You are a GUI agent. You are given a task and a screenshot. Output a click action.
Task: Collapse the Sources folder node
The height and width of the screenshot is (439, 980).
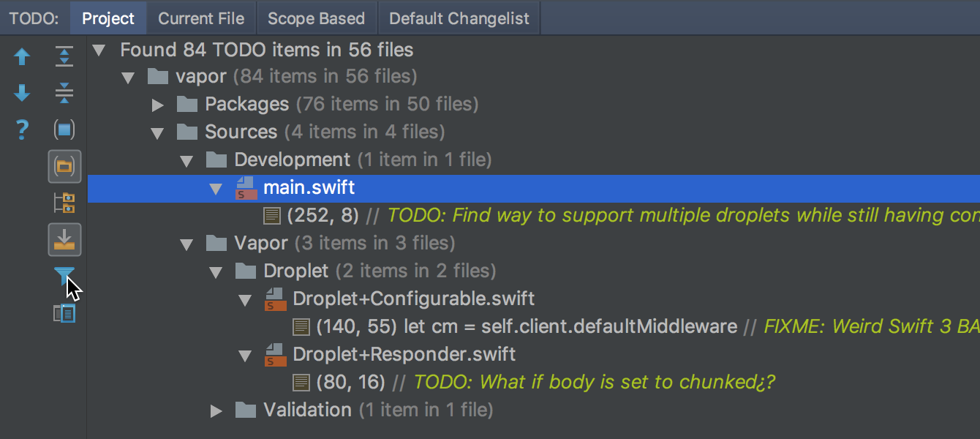[158, 132]
